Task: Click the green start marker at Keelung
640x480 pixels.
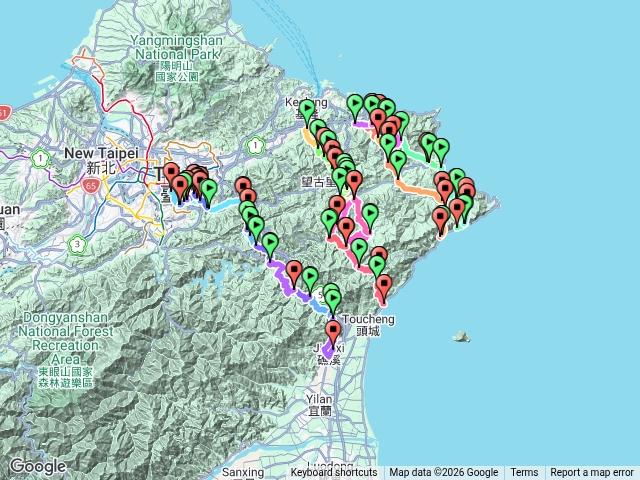Action: (x=307, y=111)
